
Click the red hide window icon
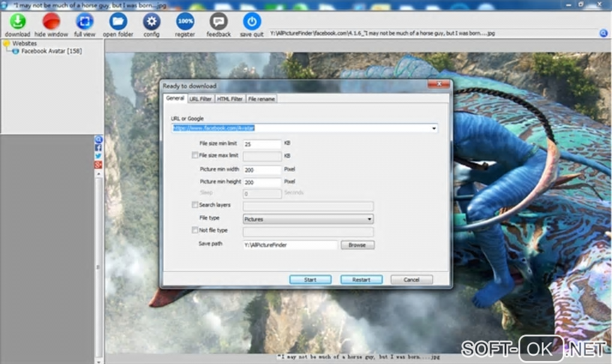[51, 22]
